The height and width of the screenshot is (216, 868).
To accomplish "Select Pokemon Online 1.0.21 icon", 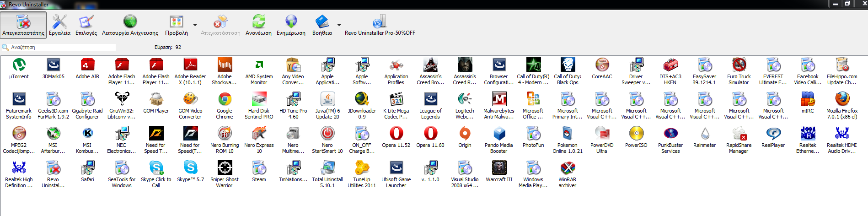I will [568, 134].
